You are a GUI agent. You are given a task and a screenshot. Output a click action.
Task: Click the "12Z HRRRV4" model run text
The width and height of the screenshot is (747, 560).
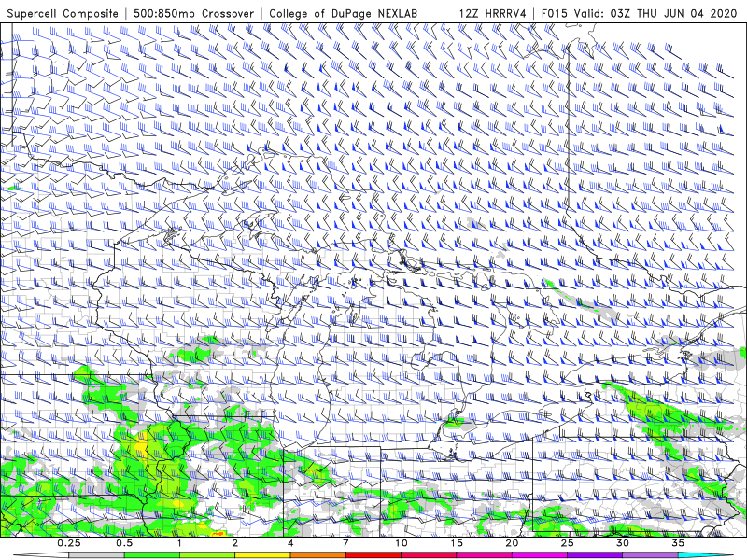(493, 13)
